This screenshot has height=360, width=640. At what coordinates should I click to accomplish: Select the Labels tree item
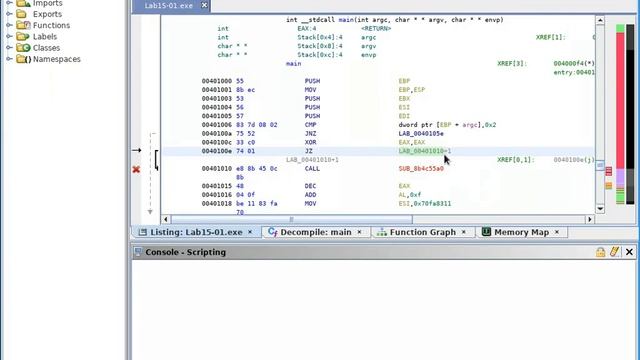click(x=45, y=36)
